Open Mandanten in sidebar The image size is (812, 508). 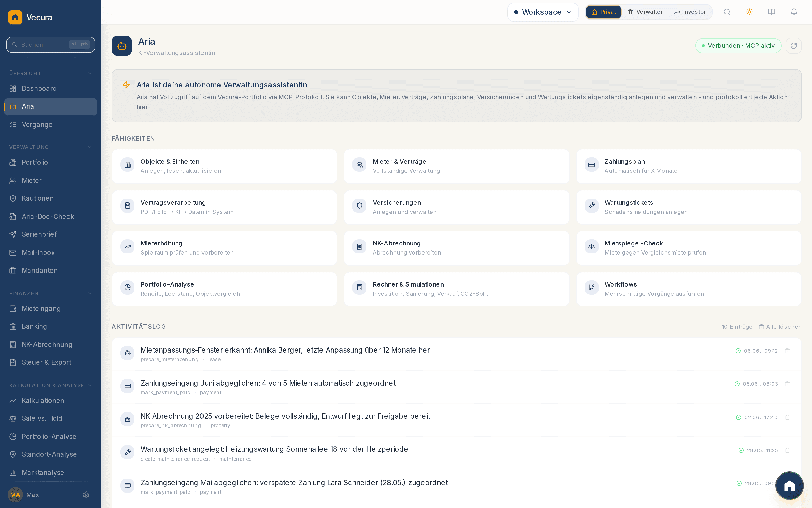tap(51, 271)
